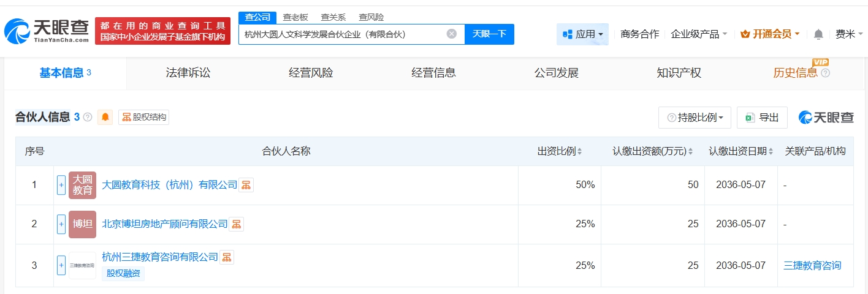The image size is (868, 294).
Task: Open notifications bell in top bar
Action: 818,34
